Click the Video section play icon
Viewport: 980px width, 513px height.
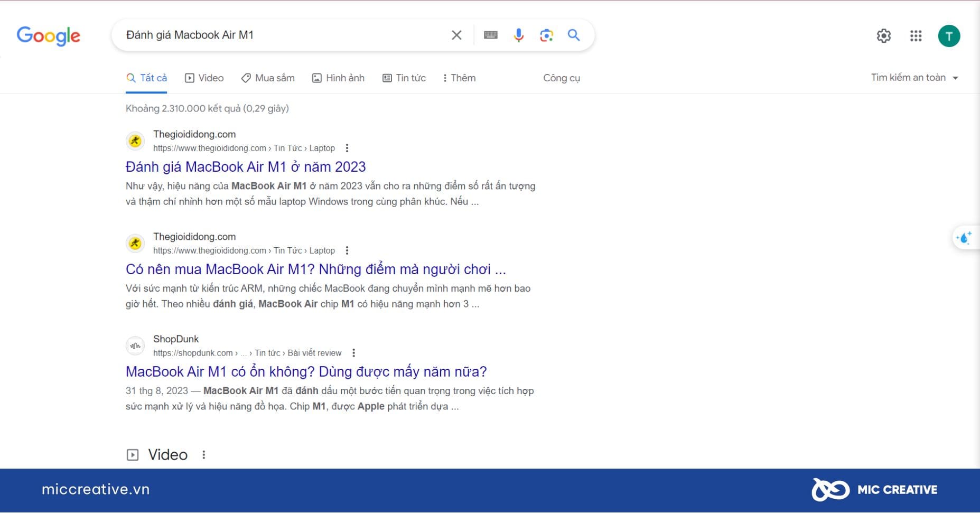pyautogui.click(x=133, y=455)
